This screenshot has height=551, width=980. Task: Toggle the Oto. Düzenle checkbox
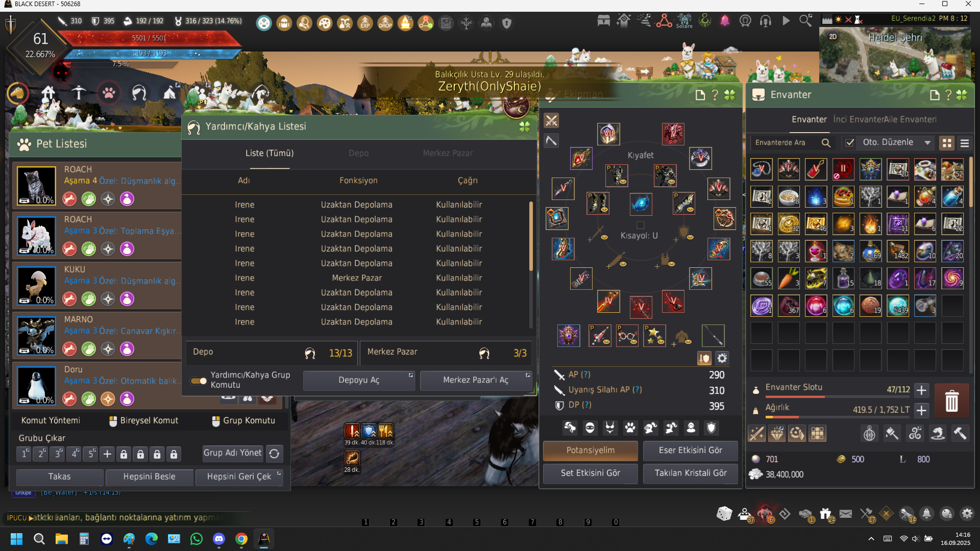[x=849, y=143]
